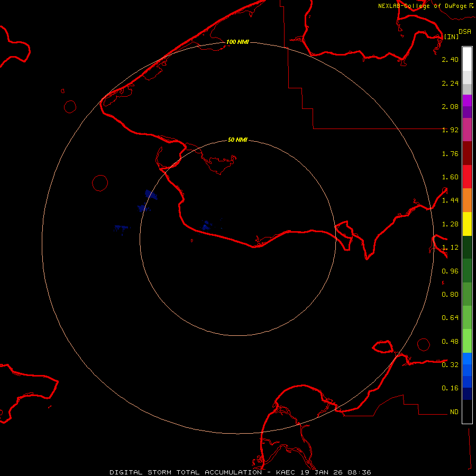Click the 1.92 legend value label
Screen dimensions: 476x476
tap(450, 130)
